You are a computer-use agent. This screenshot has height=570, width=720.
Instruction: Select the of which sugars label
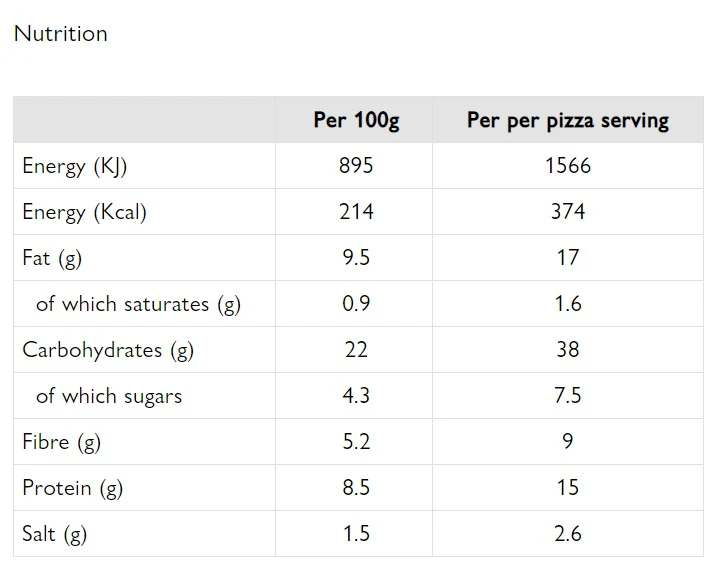(109, 396)
